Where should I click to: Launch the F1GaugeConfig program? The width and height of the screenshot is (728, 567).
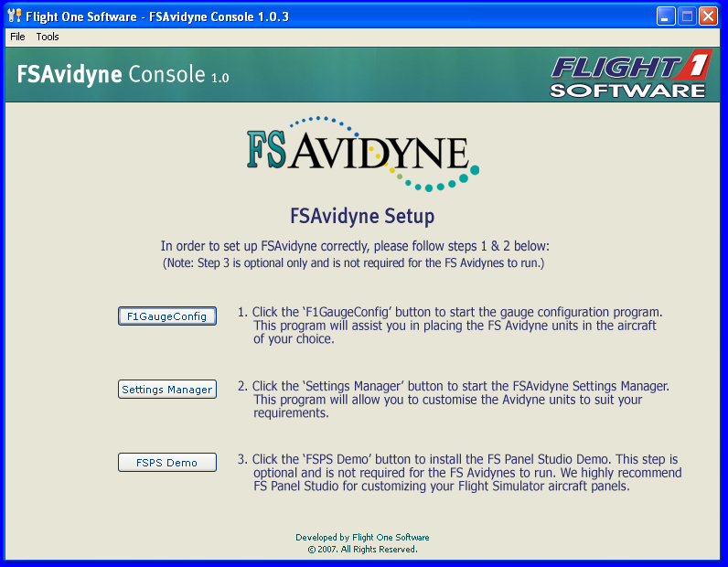click(167, 316)
